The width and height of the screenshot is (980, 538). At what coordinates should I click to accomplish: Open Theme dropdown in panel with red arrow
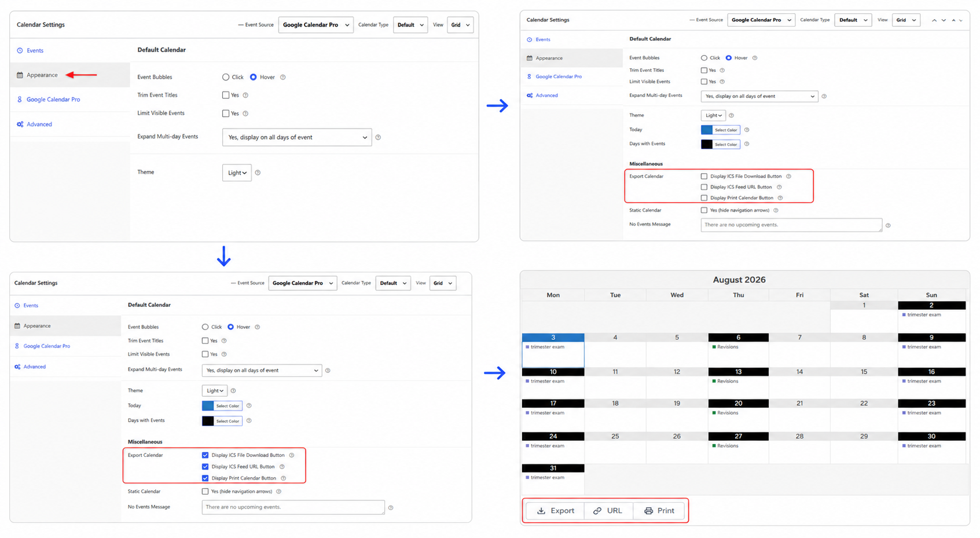pos(237,173)
